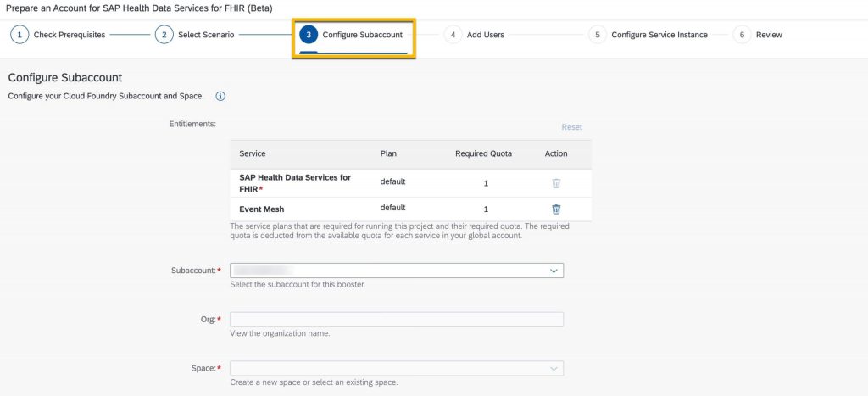This screenshot has height=396, width=868.
Task: Go to step 2 Select Scenario
Action: pyautogui.click(x=195, y=35)
